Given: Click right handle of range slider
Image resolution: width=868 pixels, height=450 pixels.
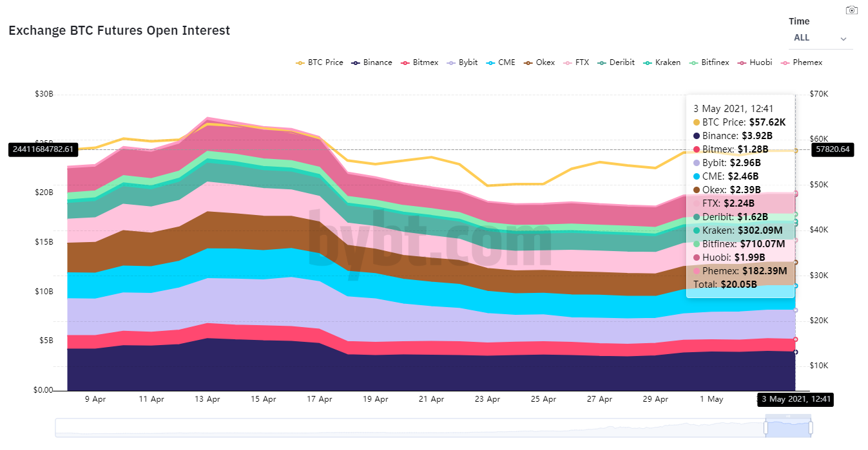Looking at the screenshot, I should [811, 427].
